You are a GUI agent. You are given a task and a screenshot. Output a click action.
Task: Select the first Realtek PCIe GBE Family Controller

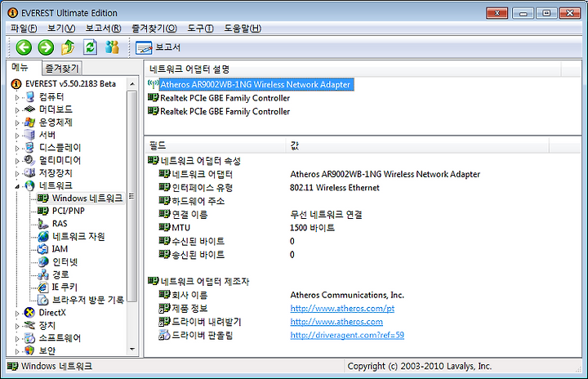click(x=225, y=98)
